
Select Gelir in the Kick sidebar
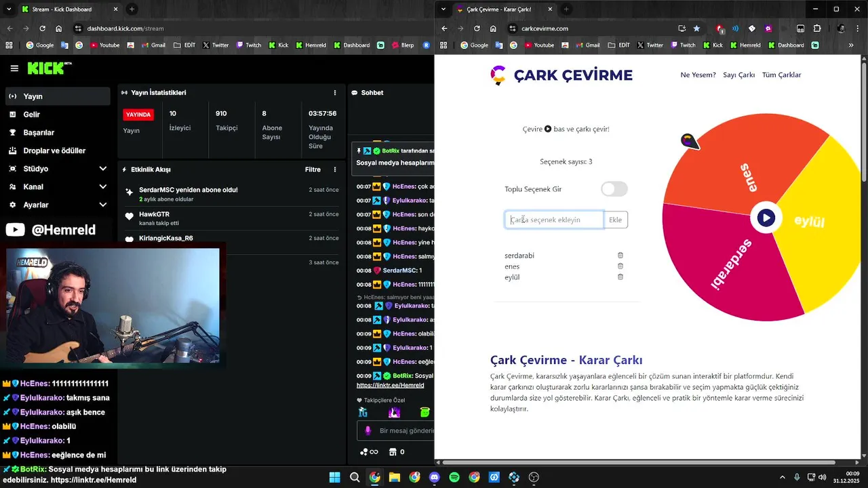tap(57, 115)
